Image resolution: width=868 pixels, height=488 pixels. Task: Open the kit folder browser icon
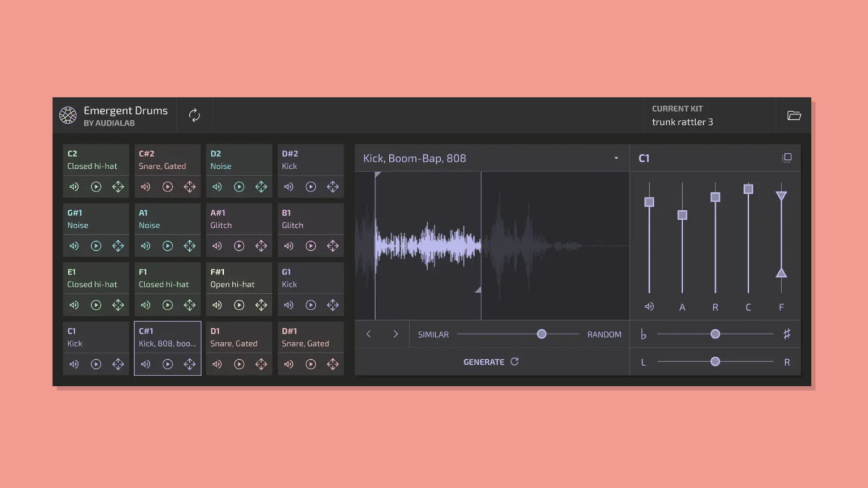pyautogui.click(x=794, y=115)
